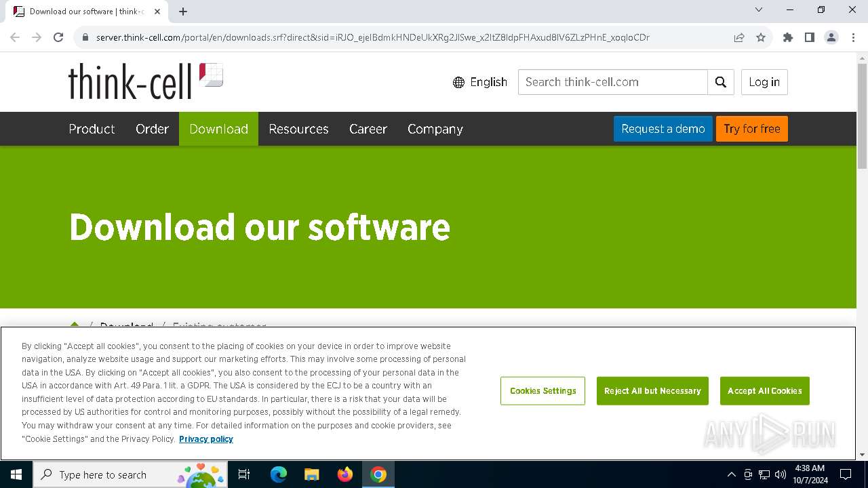
Task: Open the Company menu
Action: pyautogui.click(x=435, y=129)
